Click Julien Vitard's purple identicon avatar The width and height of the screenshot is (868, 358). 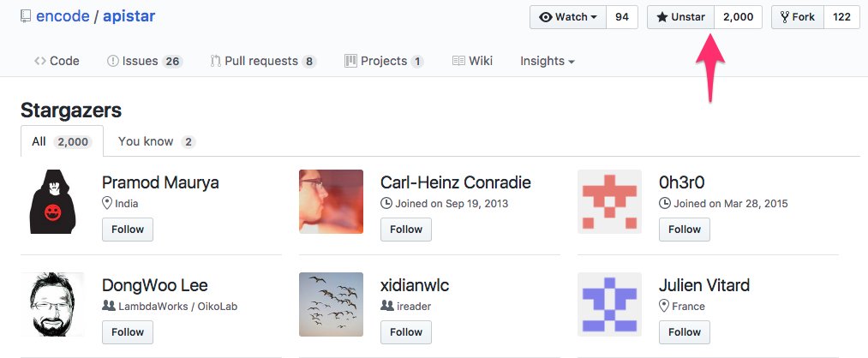point(609,304)
